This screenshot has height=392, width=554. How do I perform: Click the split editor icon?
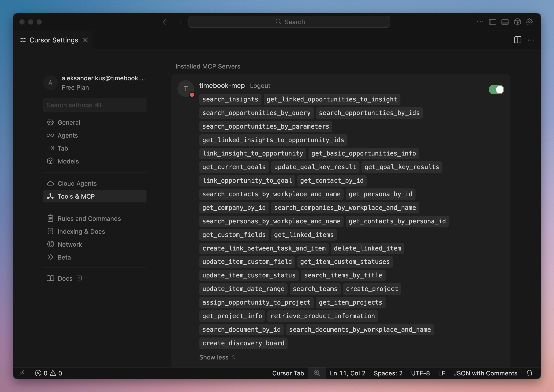[518, 40]
